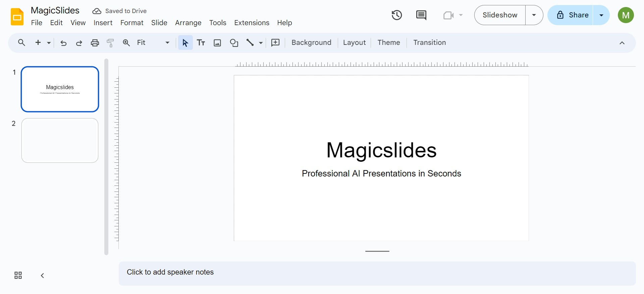Viewport: 644px width, 294px height.
Task: Expand the Slideshow options dropdown arrow
Action: (x=534, y=15)
